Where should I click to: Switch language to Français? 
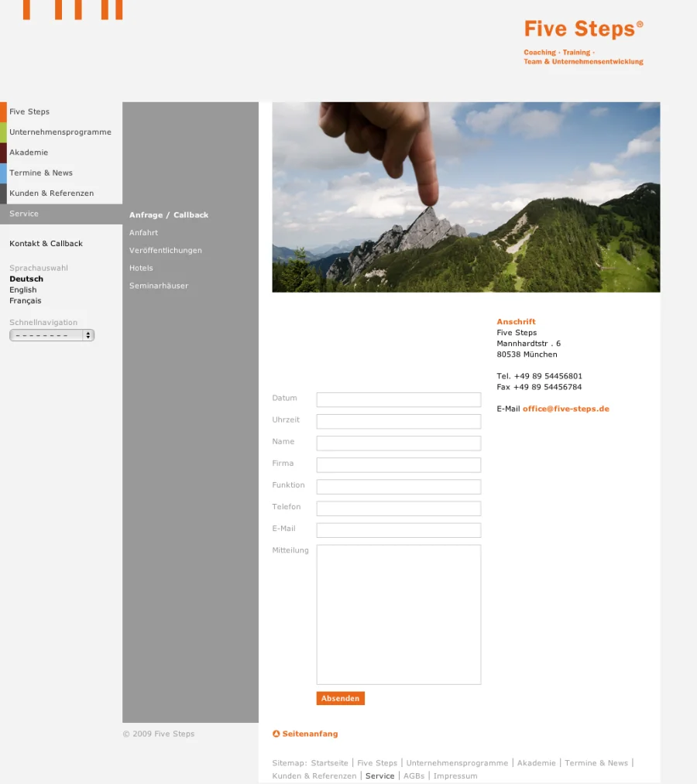pos(26,301)
